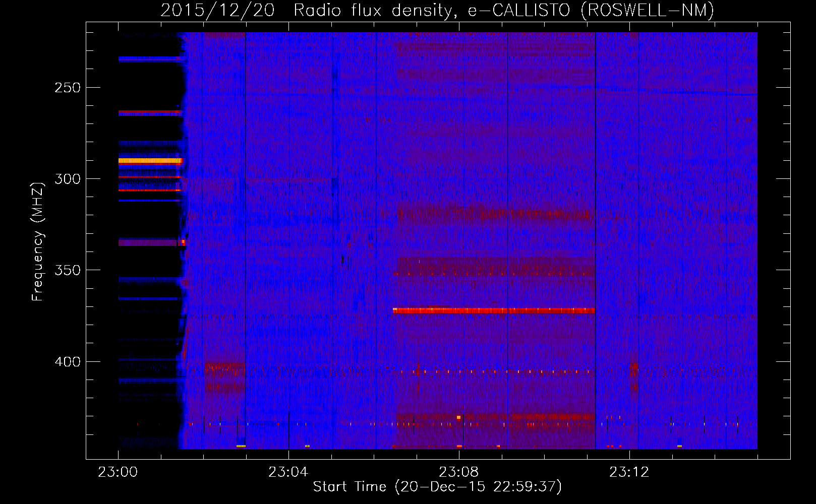Click the "Frequency (MHZ)" y-axis label
Screen dimensions: 816x504
[x=38, y=241]
